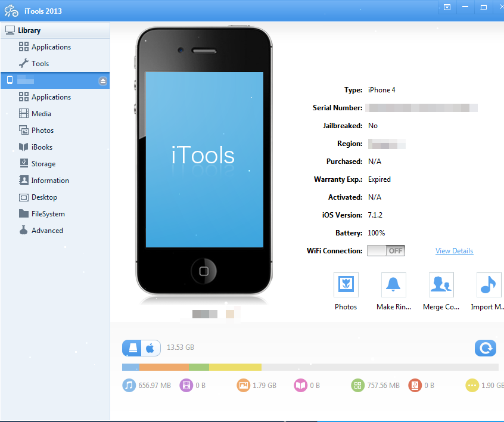Refresh storage info with the circular arrow icon

pyautogui.click(x=485, y=347)
